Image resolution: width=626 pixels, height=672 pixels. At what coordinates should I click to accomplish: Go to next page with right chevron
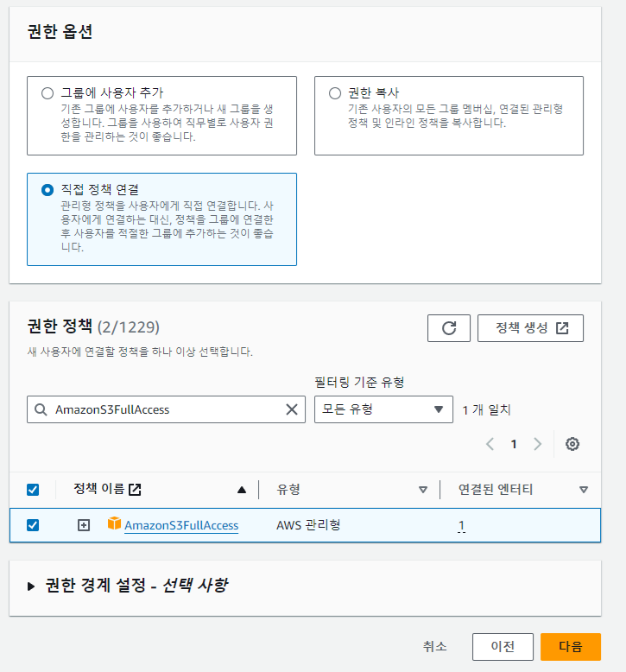pyautogui.click(x=537, y=444)
